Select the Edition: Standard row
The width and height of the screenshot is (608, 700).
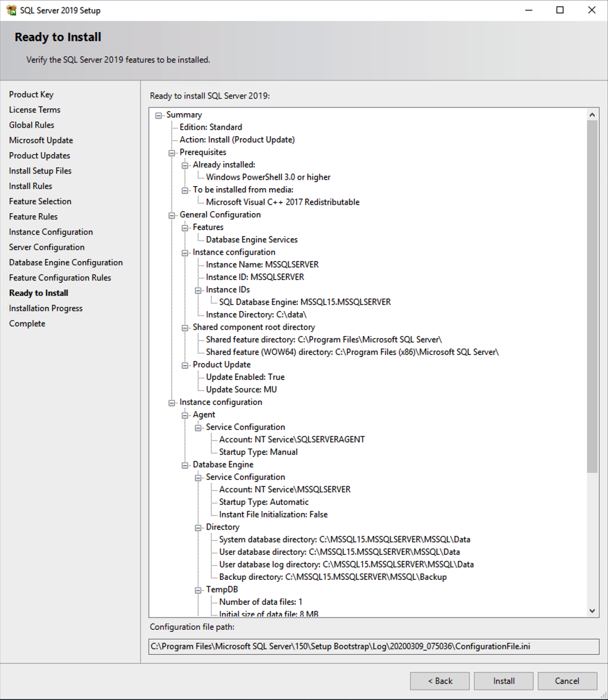(x=211, y=127)
